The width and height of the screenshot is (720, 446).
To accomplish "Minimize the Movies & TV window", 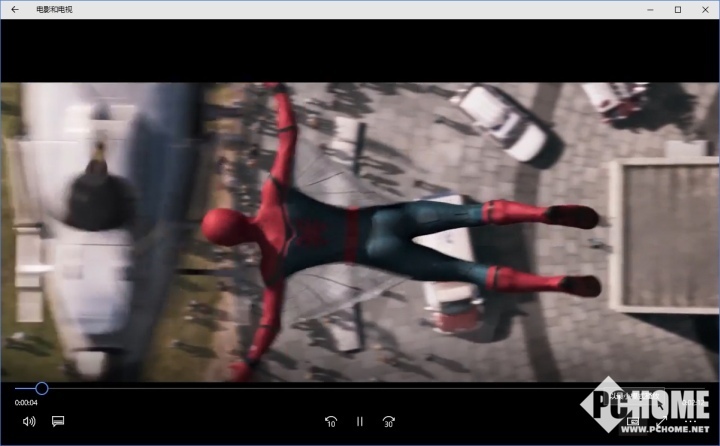I will point(650,10).
